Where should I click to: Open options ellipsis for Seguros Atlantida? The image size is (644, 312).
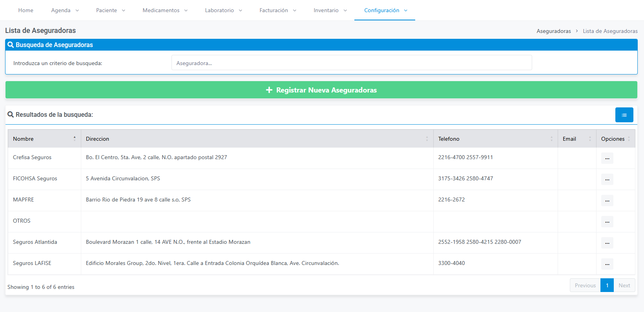(x=607, y=243)
